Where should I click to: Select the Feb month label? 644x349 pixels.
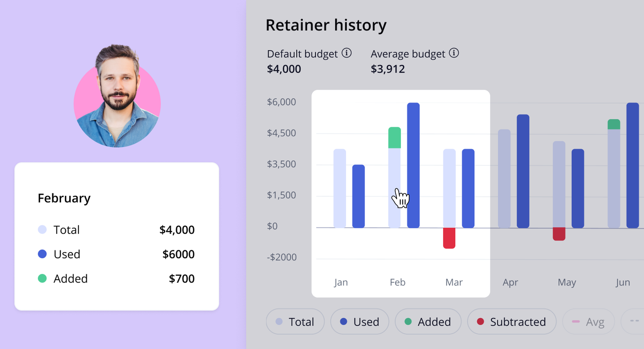397,282
